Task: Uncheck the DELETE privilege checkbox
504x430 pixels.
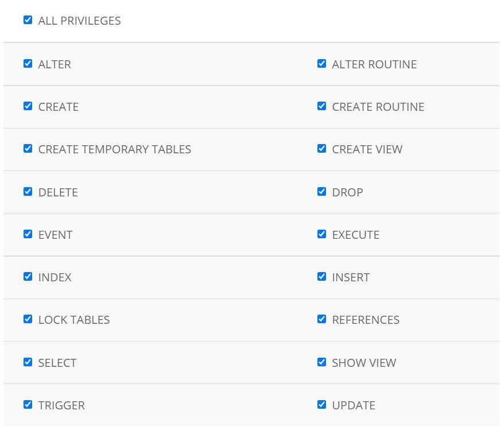Action: [x=28, y=192]
